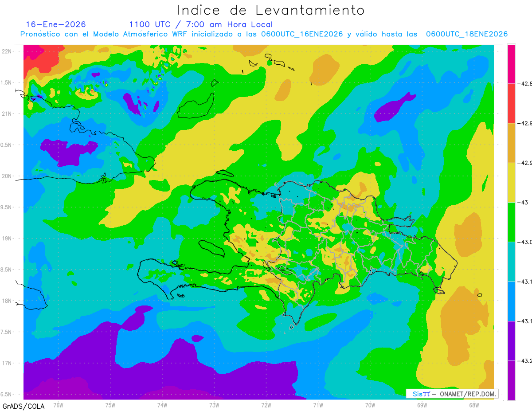The image size is (532, 411).
Task: Click the '17N' latitude label
Action: (8, 363)
